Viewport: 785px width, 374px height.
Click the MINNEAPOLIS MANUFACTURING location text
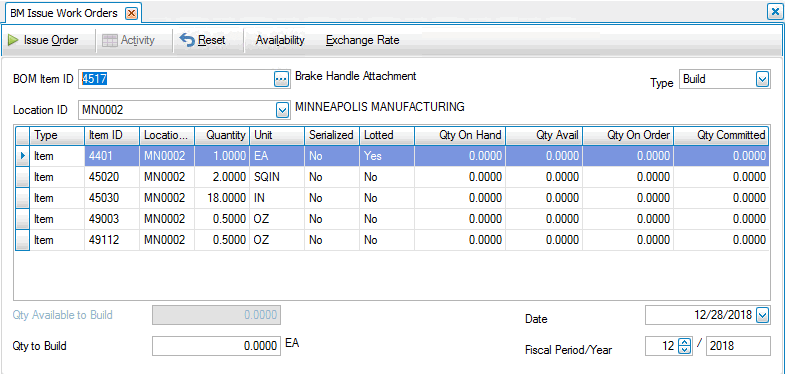click(x=380, y=106)
